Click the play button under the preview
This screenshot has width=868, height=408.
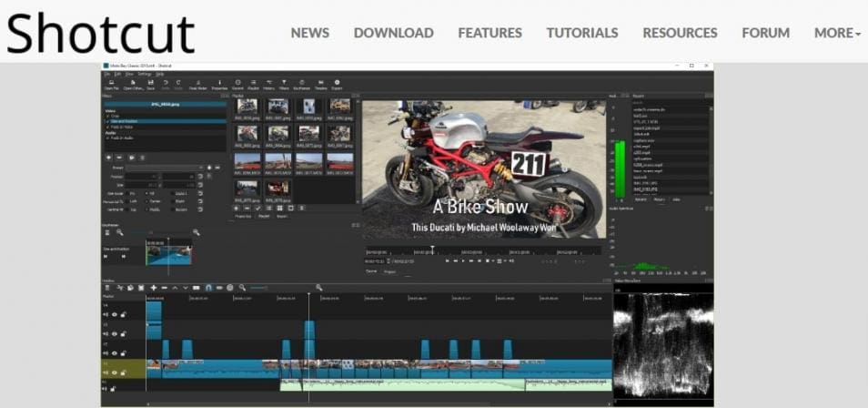pos(464,260)
